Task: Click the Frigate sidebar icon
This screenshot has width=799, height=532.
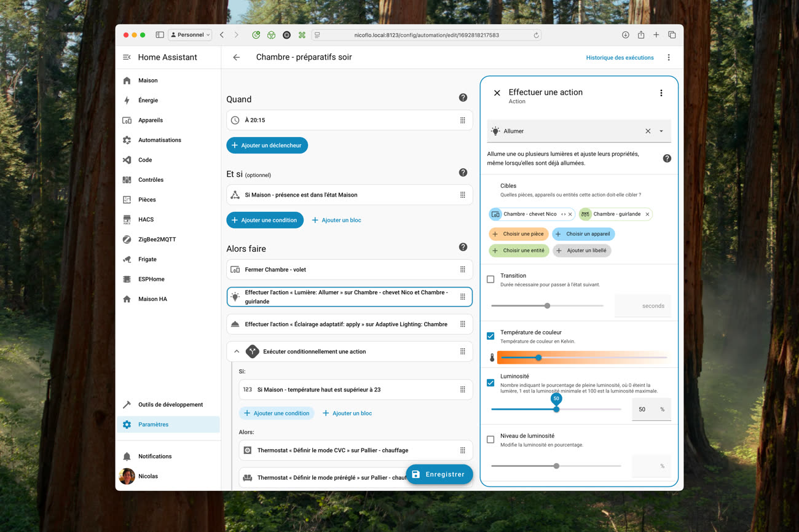Action: (x=127, y=259)
